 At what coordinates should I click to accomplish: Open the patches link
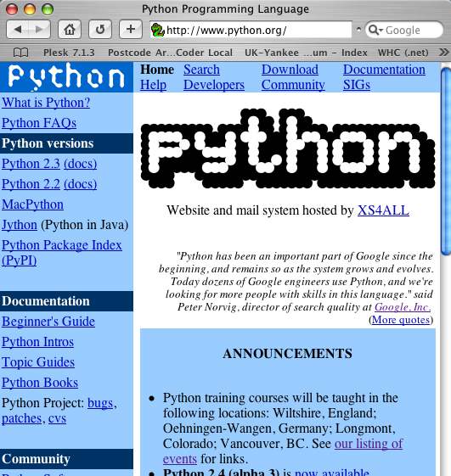[x=21, y=418]
